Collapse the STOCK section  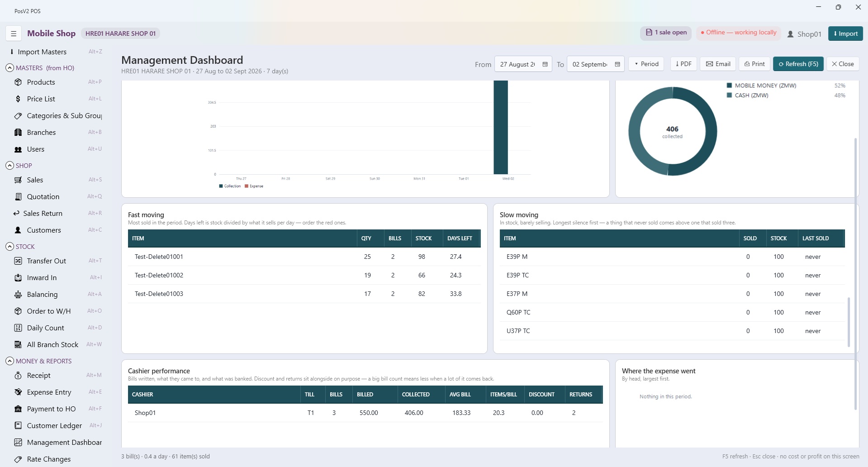tap(9, 247)
